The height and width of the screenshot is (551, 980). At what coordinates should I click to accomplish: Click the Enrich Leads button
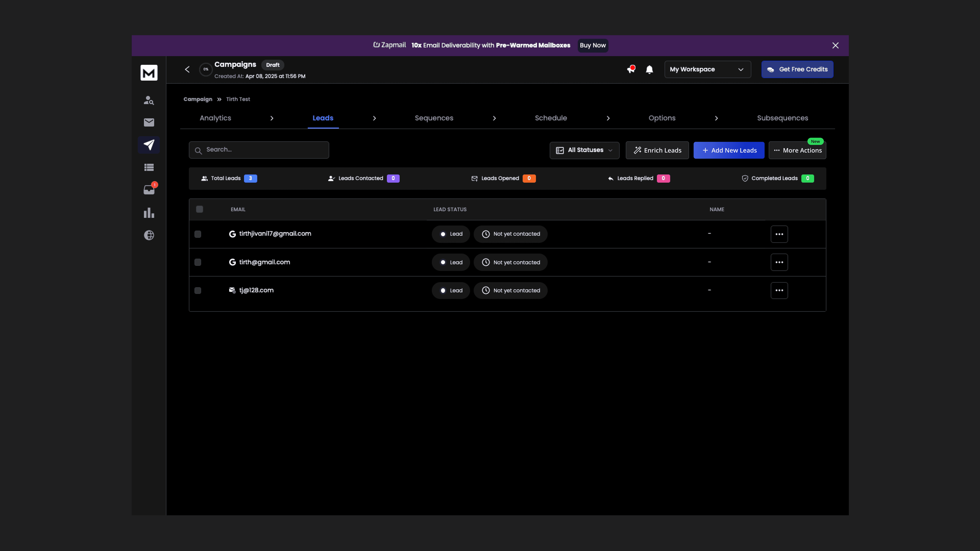(657, 150)
